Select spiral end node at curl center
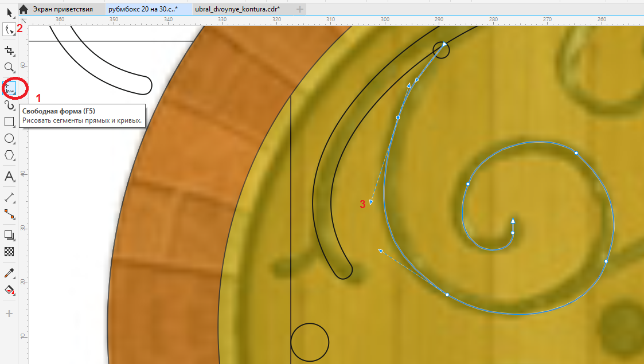Viewport: 644px width, 364px height. tap(513, 233)
